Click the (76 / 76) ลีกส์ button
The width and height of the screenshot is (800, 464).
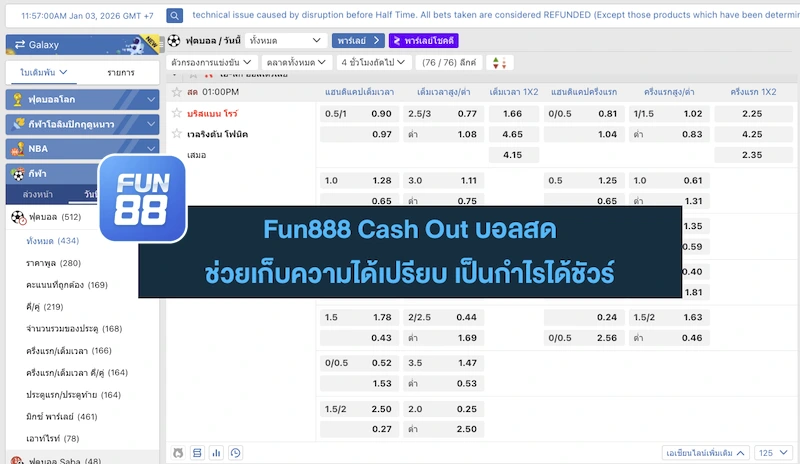(x=448, y=62)
